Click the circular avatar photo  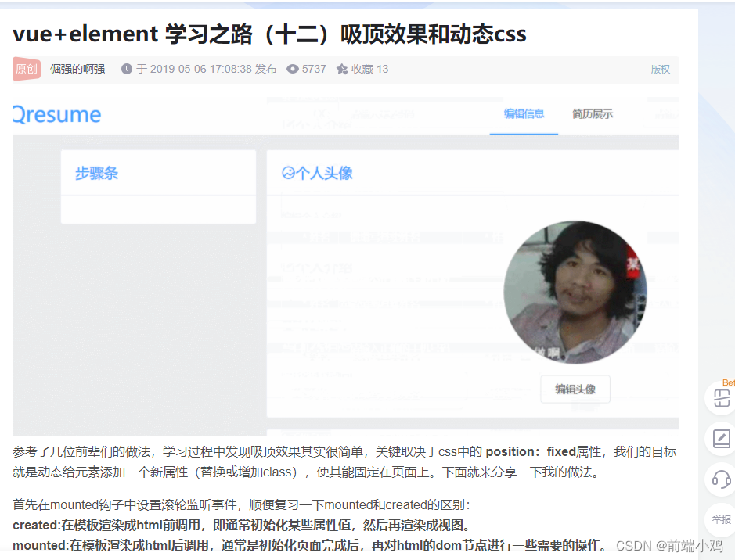(575, 293)
